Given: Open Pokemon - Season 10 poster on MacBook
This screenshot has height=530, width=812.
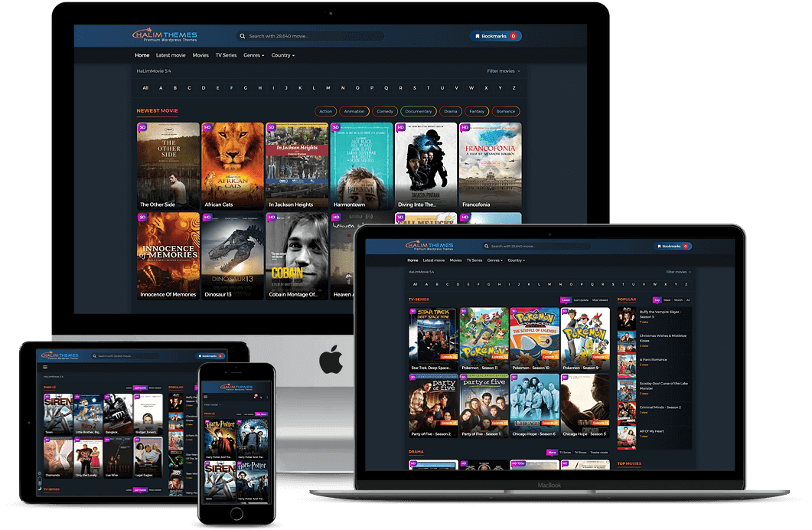Looking at the screenshot, I should [x=534, y=339].
